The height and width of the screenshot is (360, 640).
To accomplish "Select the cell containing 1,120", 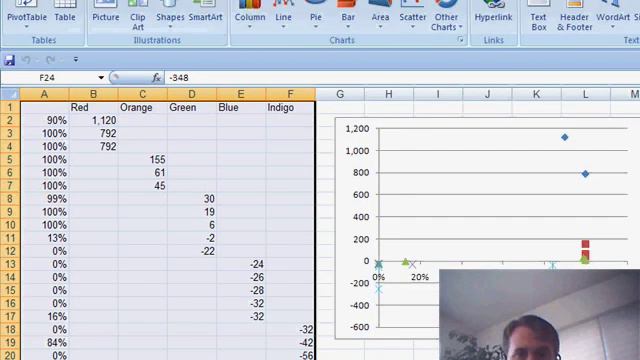I will pyautogui.click(x=93, y=120).
